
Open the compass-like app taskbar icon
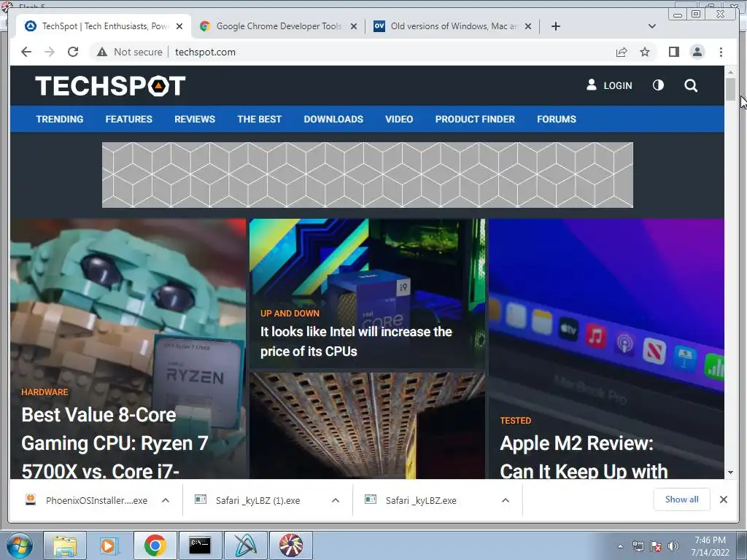click(246, 545)
